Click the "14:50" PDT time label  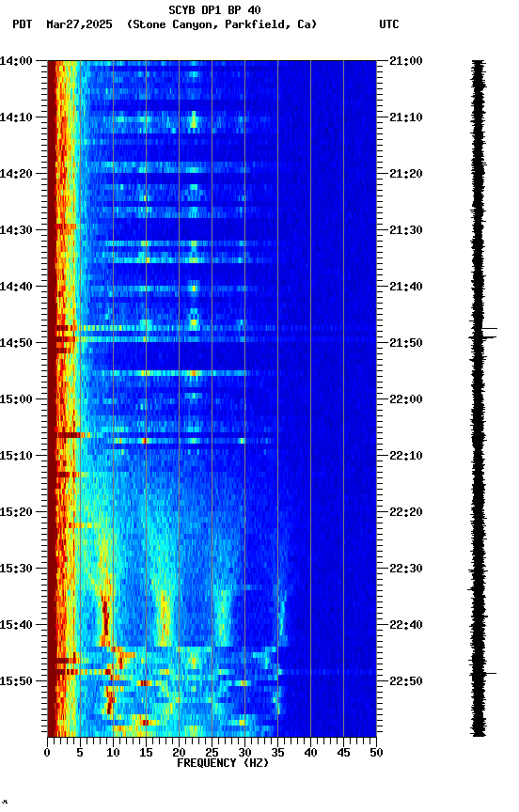click(x=16, y=343)
